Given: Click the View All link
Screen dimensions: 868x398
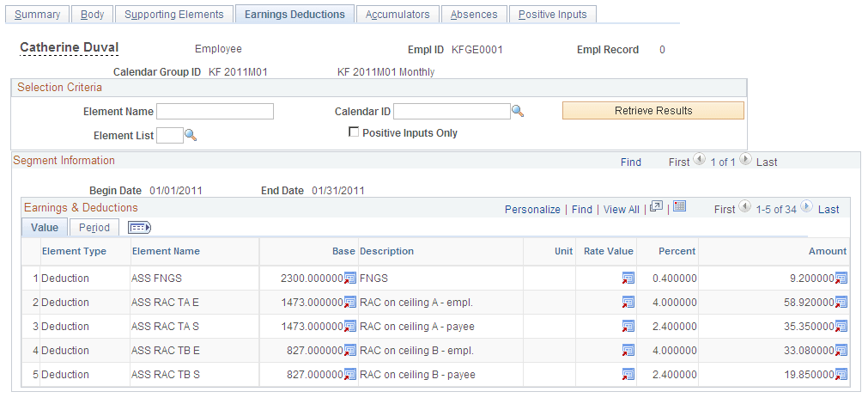Looking at the screenshot, I should [x=621, y=210].
